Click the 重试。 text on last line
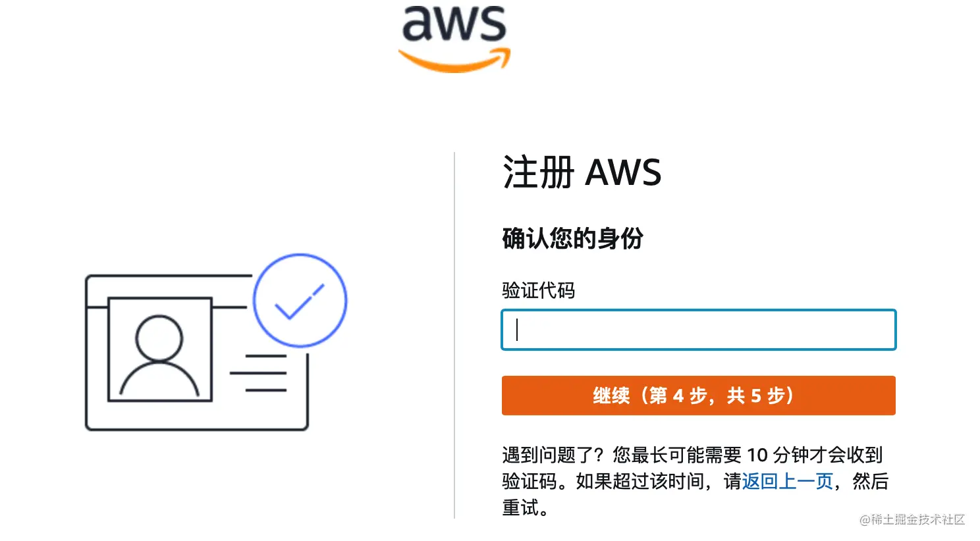Image resolution: width=980 pixels, height=541 pixels. coord(526,507)
